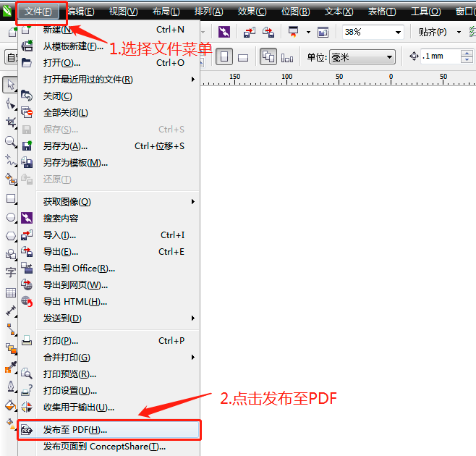
Task: Choose 发布页面到 ConceptShare(T)... entry
Action: (109, 447)
